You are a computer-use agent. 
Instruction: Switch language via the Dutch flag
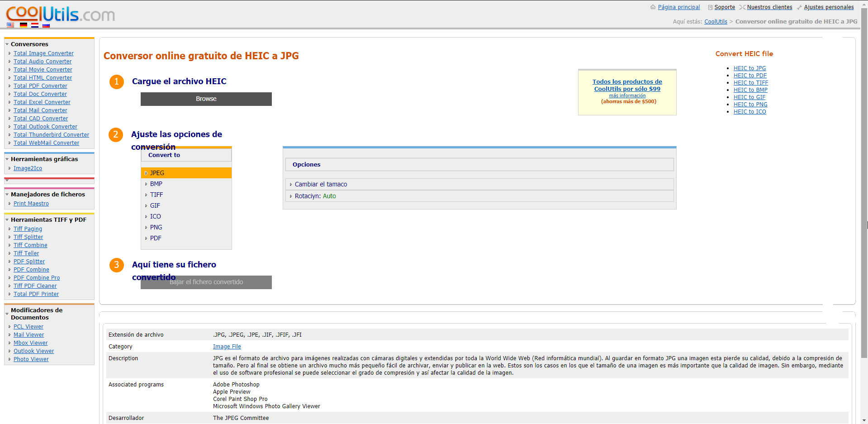(35, 25)
